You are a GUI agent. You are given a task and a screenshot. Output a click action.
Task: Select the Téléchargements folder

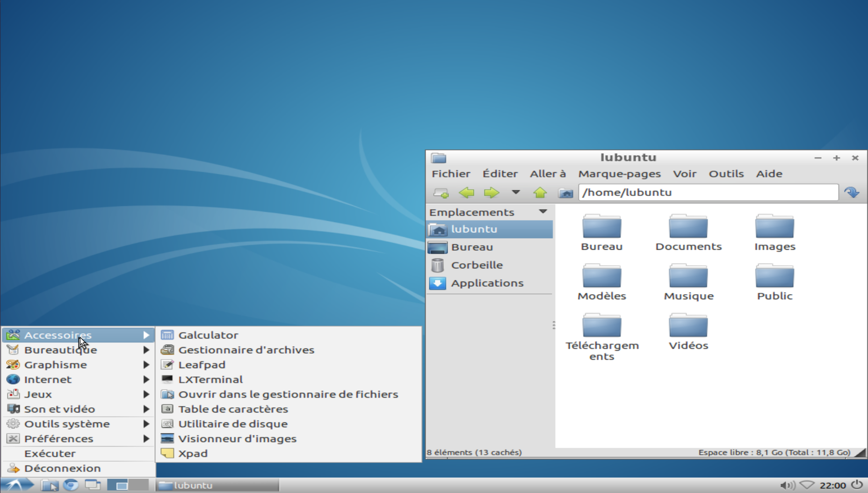click(601, 337)
